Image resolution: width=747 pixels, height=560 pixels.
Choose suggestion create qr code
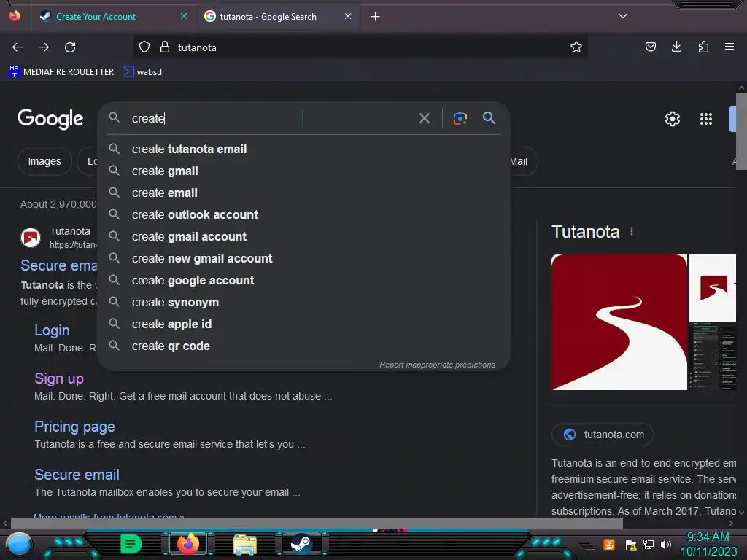[x=303, y=346]
